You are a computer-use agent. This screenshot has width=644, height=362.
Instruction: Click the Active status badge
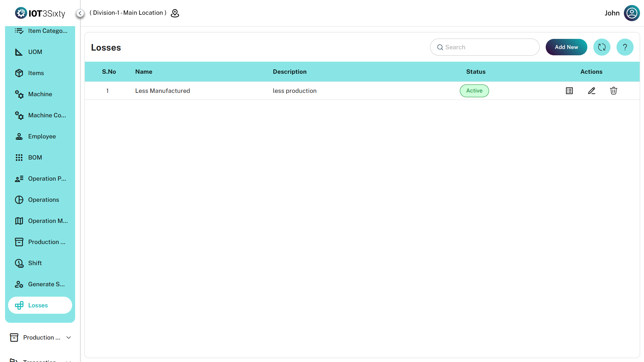pos(474,91)
